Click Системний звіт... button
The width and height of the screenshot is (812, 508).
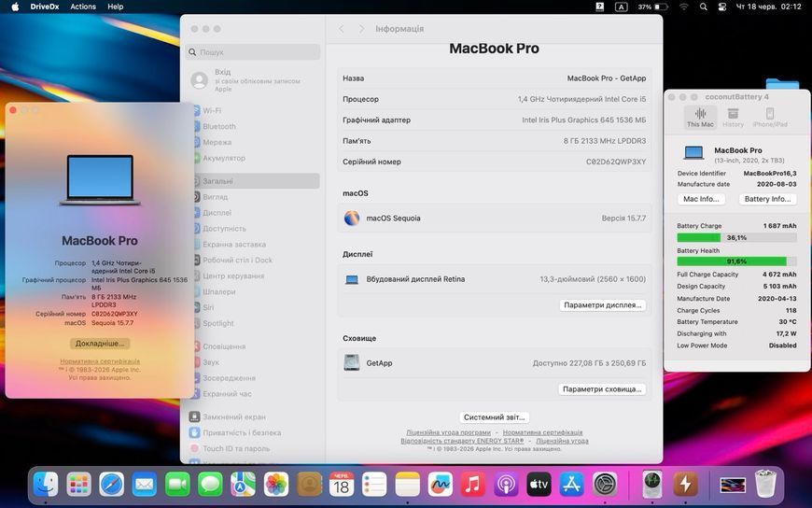(x=494, y=417)
